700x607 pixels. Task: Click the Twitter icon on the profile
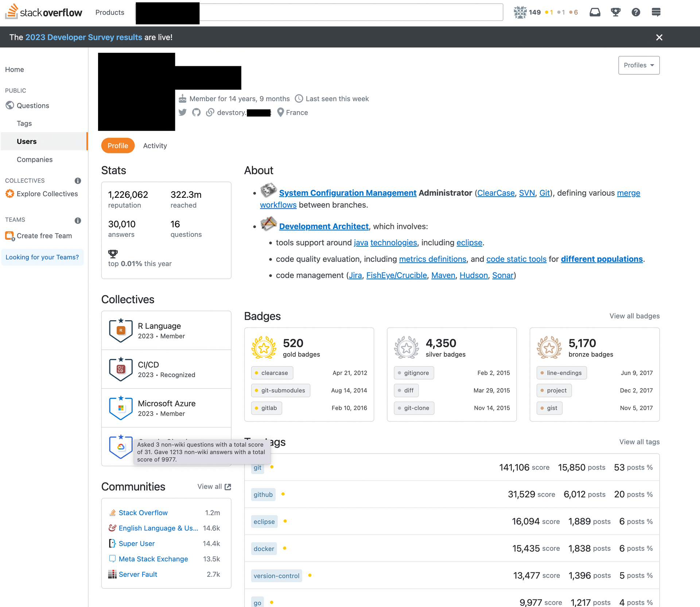point(183,112)
